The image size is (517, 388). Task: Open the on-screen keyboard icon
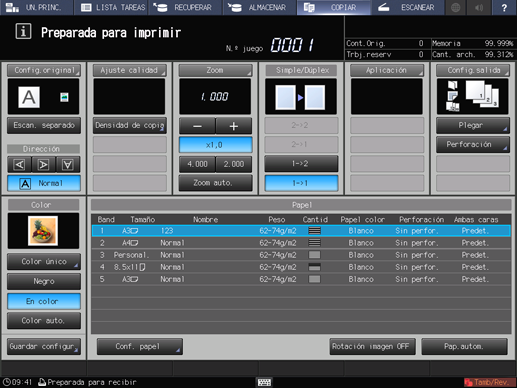(264, 382)
